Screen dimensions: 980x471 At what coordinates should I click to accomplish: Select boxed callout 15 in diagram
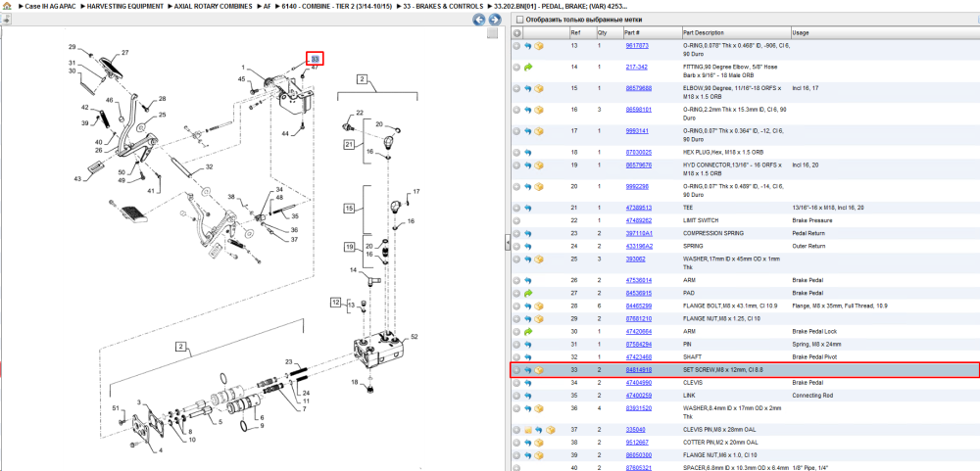coord(350,208)
